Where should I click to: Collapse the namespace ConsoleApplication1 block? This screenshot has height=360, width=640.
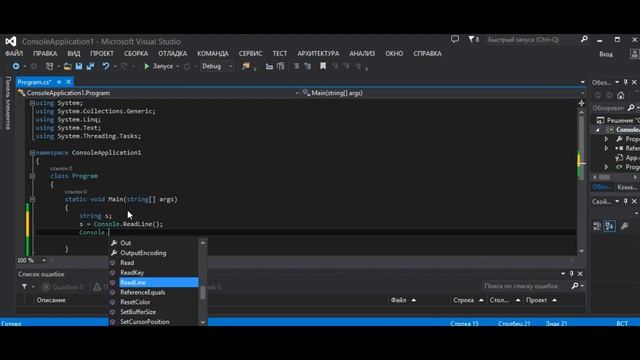point(32,153)
